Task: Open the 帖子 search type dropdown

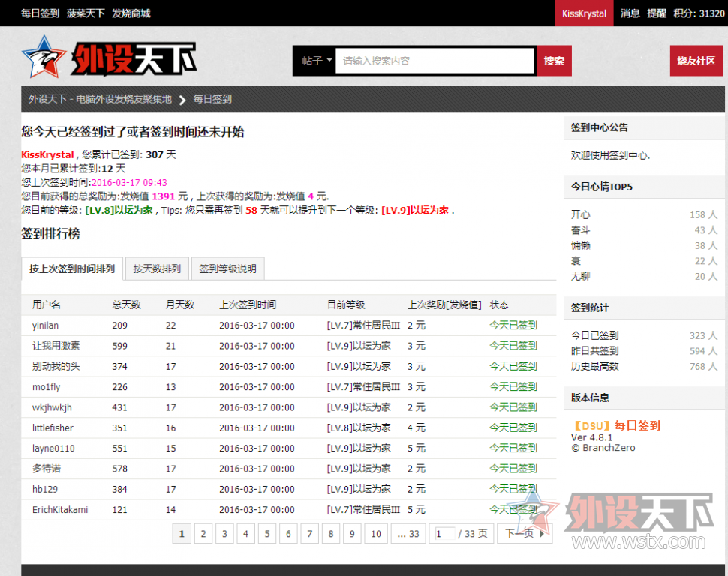Action: [x=316, y=61]
